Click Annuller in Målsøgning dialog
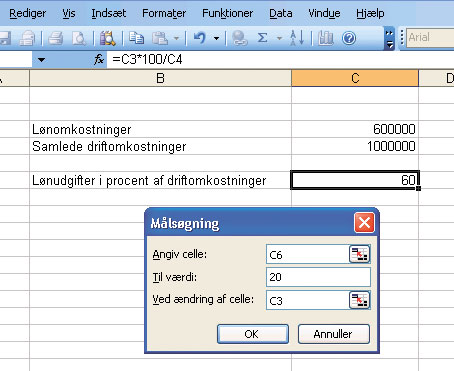Image resolution: width=454 pixels, height=371 pixels. click(x=334, y=334)
